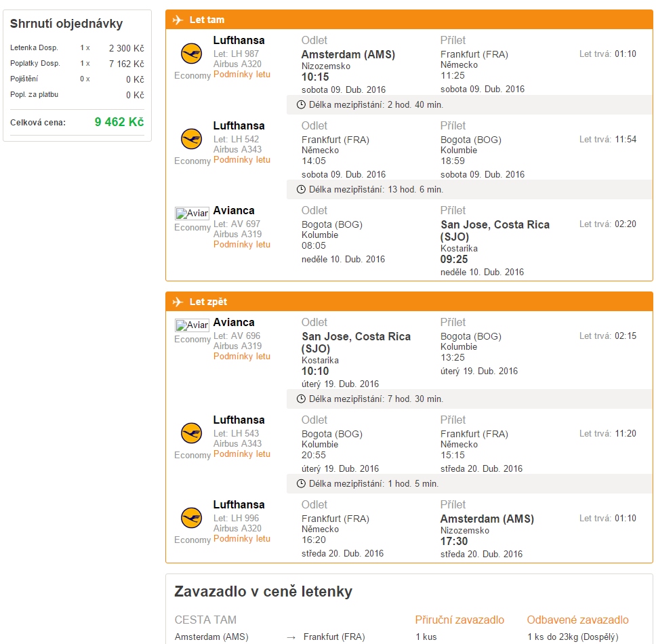Open Podmínky letu for flight LH 542

(x=242, y=160)
